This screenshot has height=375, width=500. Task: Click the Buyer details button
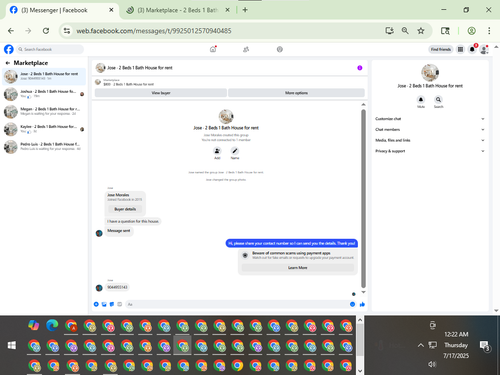click(125, 209)
